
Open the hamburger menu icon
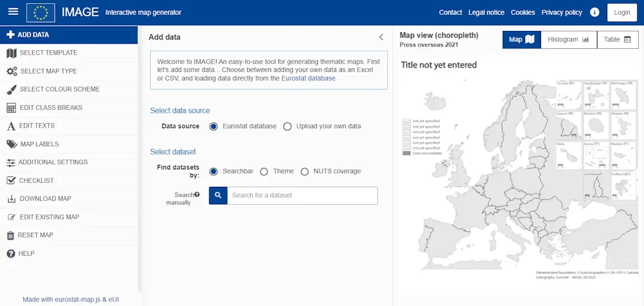pyautogui.click(x=13, y=12)
